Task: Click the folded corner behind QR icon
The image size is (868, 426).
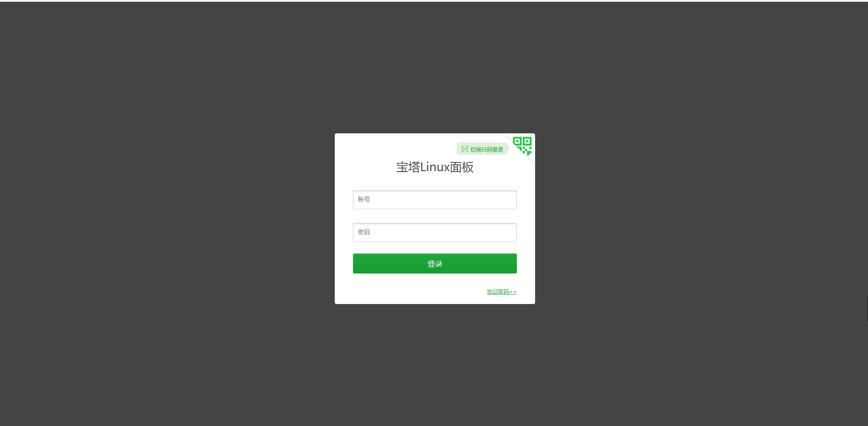Action: click(x=529, y=158)
